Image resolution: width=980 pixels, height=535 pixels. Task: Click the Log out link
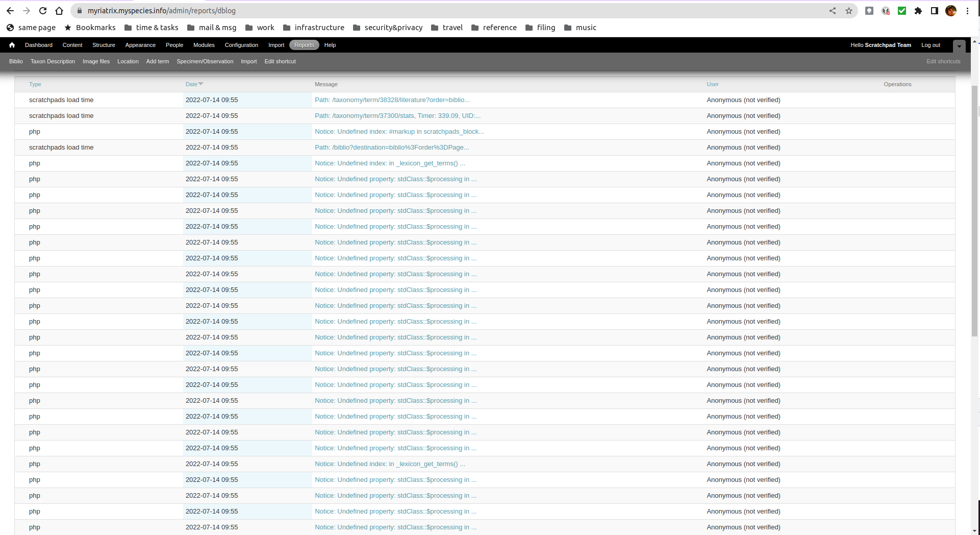[x=931, y=45]
